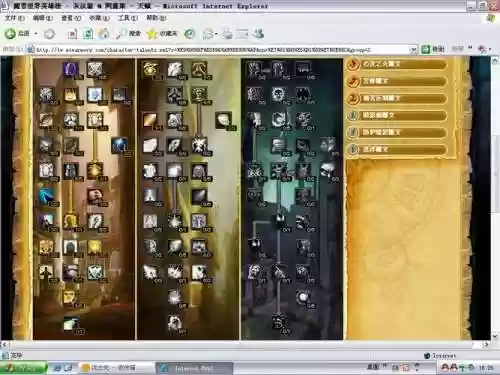The height and width of the screenshot is (375, 500).
Task: Click the last minor glyph entry
Action: tap(397, 149)
